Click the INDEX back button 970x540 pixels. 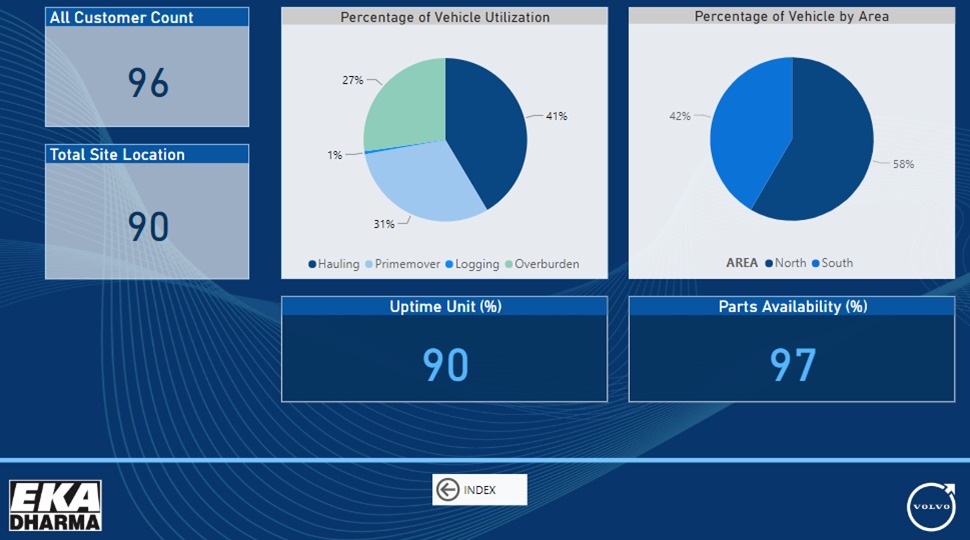tap(479, 489)
